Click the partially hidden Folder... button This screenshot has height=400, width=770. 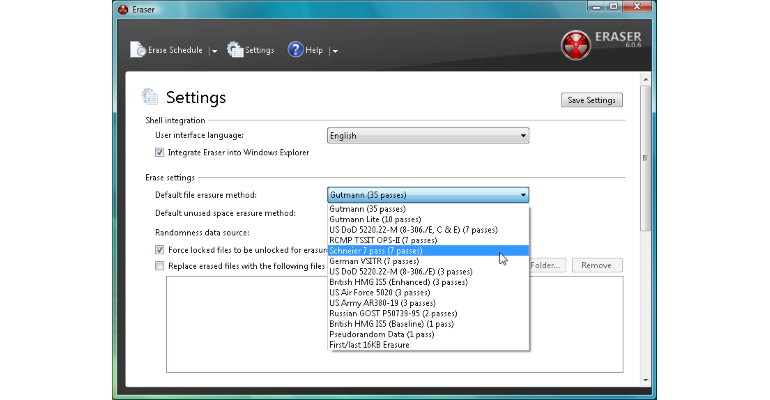(x=547, y=265)
